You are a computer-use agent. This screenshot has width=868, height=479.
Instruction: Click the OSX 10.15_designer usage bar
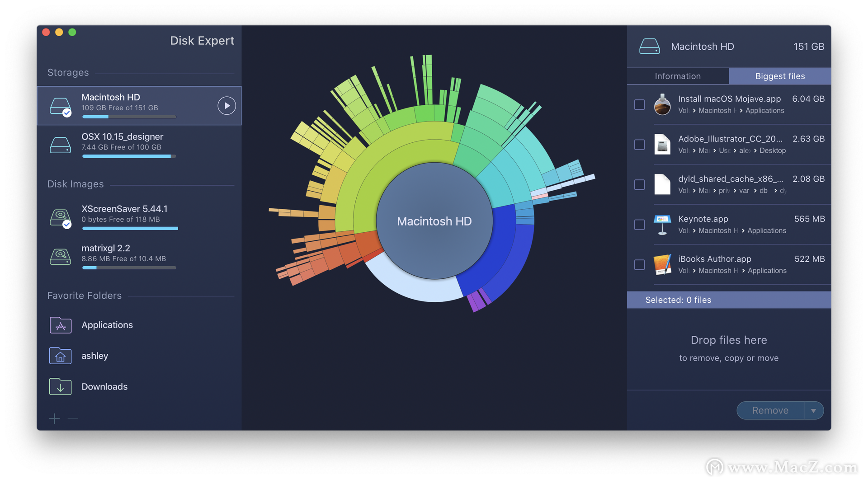coord(129,156)
